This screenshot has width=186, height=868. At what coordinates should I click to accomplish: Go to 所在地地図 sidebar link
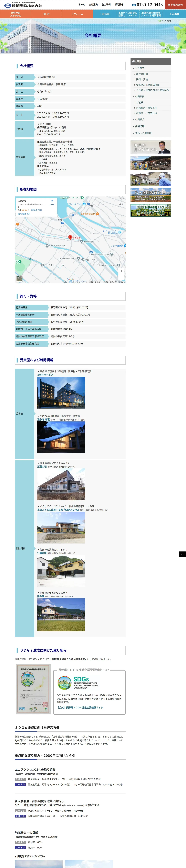[x=142, y=74]
